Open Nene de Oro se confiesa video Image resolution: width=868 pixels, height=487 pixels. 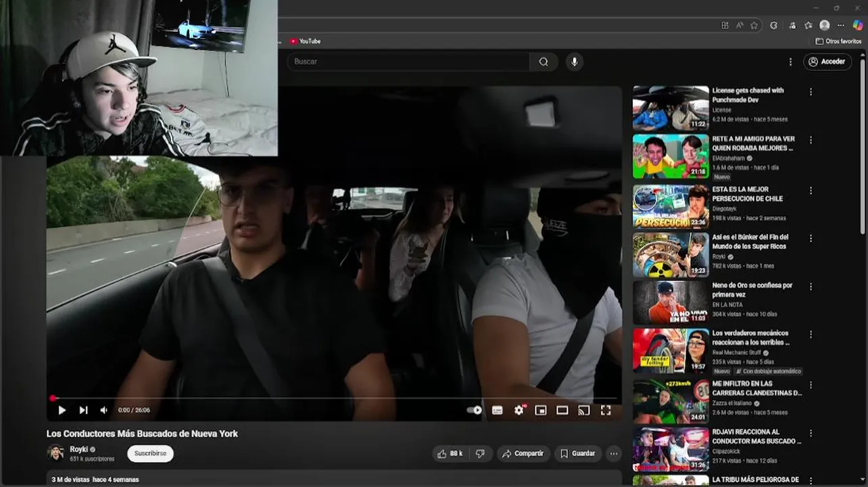pos(752,289)
